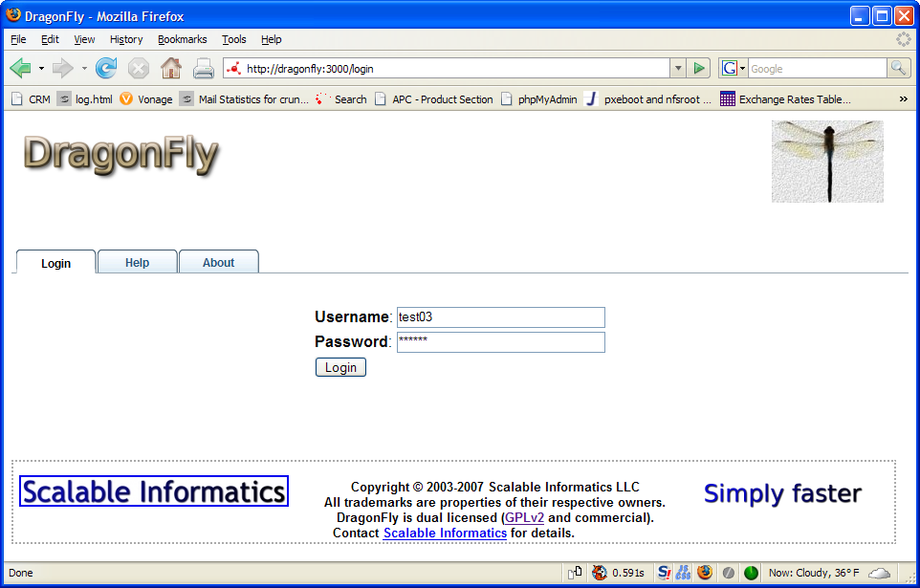Open the History menu
This screenshot has height=588, width=920.
(126, 39)
